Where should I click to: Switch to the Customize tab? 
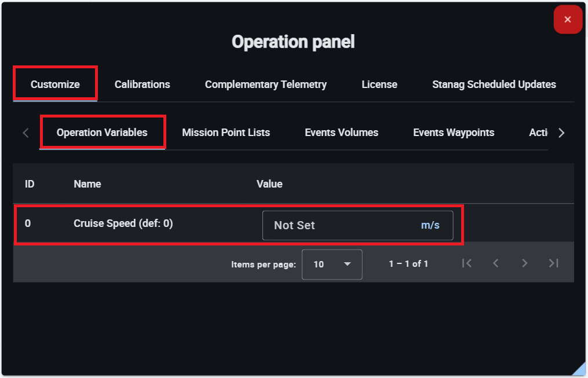pos(55,85)
